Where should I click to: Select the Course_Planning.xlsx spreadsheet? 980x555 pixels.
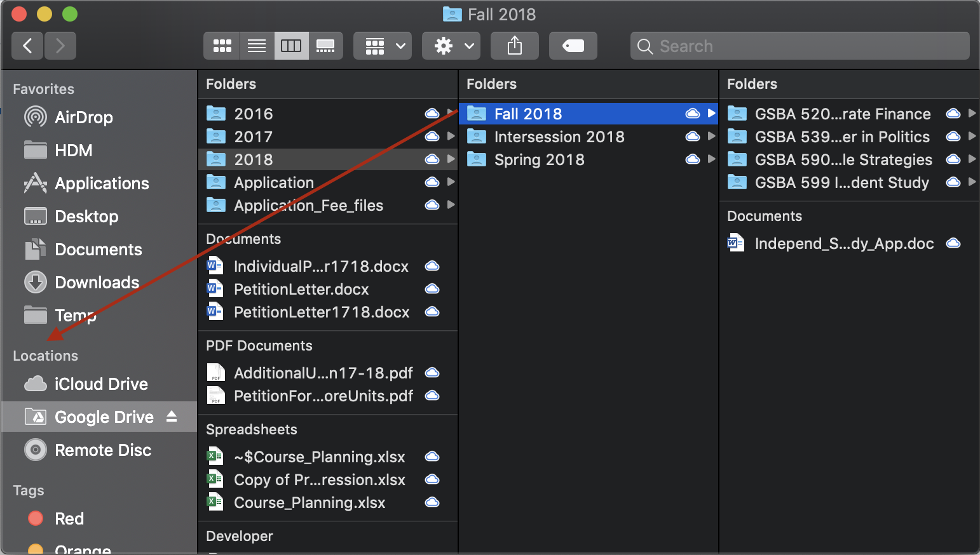click(x=309, y=503)
